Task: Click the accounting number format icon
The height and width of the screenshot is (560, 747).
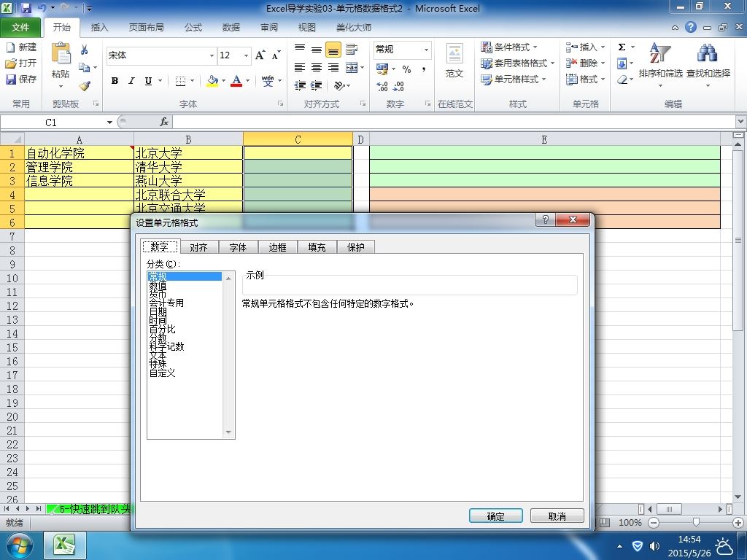Action: 382,69
